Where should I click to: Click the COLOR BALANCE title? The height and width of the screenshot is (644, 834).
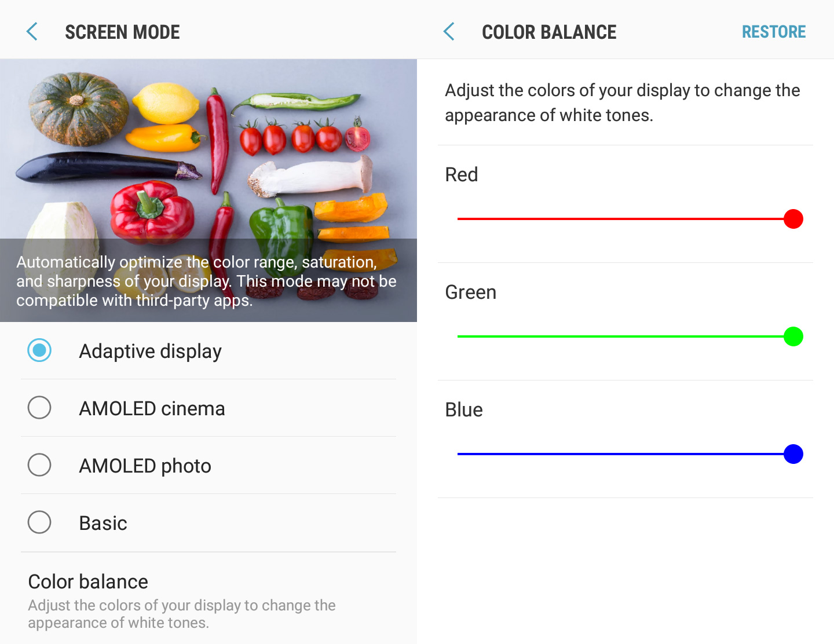(x=548, y=32)
